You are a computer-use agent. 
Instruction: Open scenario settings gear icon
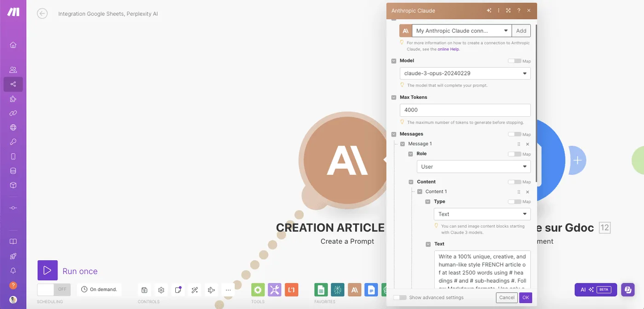click(x=161, y=290)
